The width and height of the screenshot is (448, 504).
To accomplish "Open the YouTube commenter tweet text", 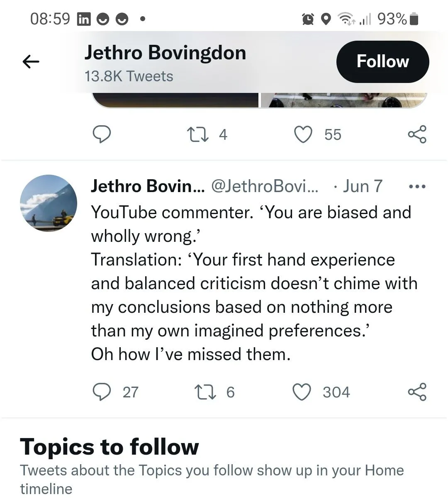I will pyautogui.click(x=249, y=283).
